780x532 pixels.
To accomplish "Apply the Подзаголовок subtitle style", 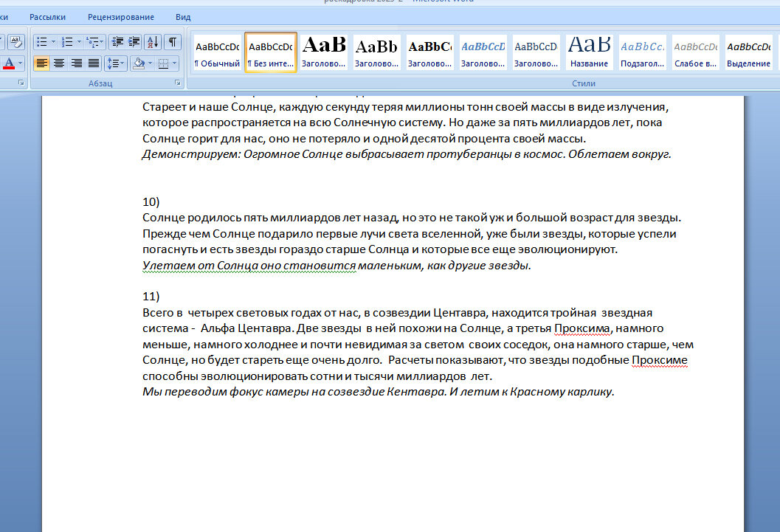I will tap(643, 52).
